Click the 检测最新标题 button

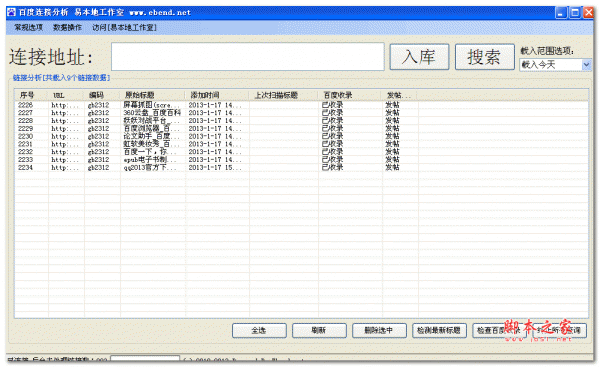coord(439,330)
